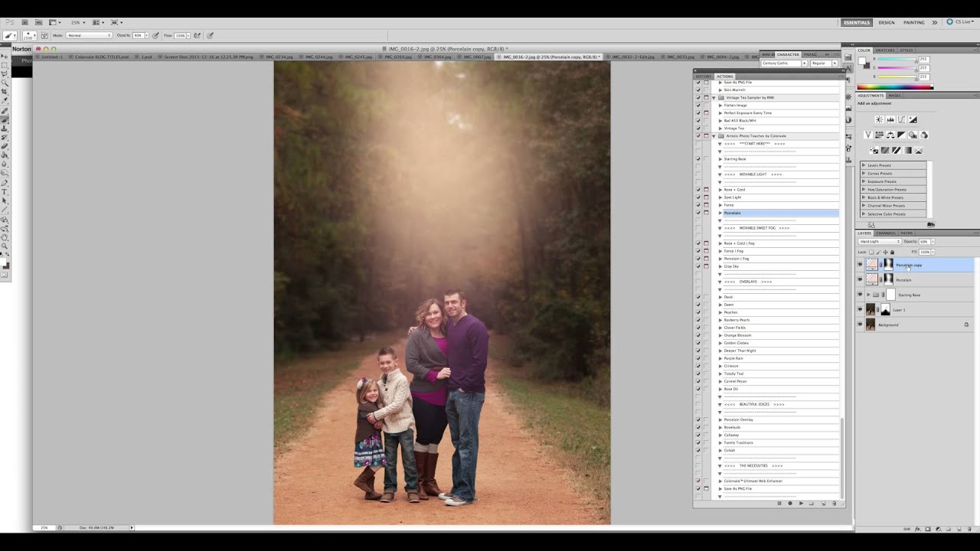Image resolution: width=980 pixels, height=551 pixels.
Task: Expand the Starting Base layer group
Action: 867,295
